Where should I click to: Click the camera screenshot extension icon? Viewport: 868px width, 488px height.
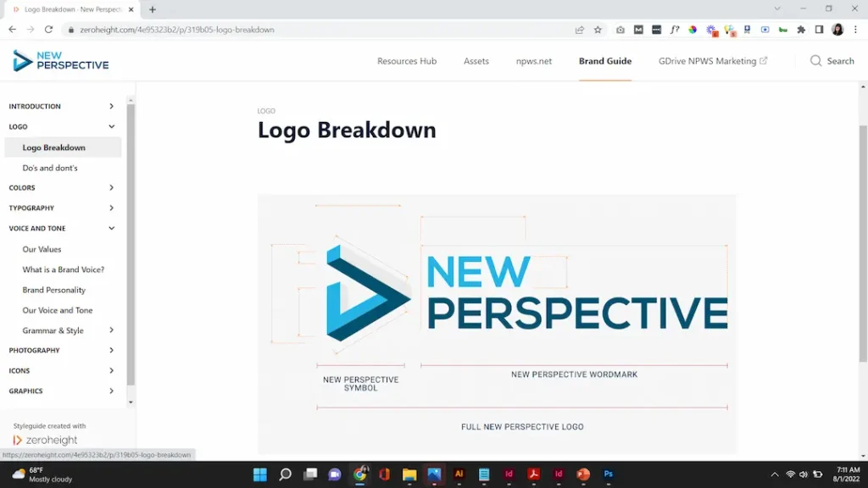tap(620, 30)
